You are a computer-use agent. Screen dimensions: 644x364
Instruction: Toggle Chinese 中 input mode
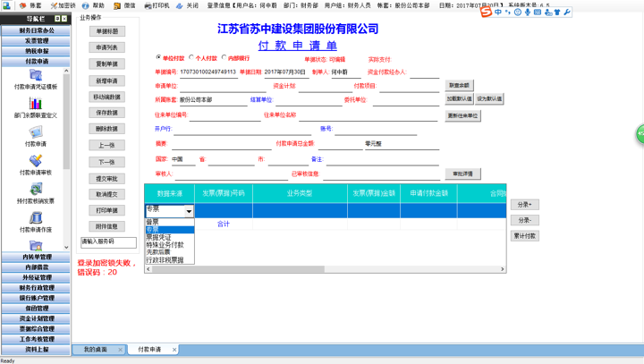tap(498, 13)
